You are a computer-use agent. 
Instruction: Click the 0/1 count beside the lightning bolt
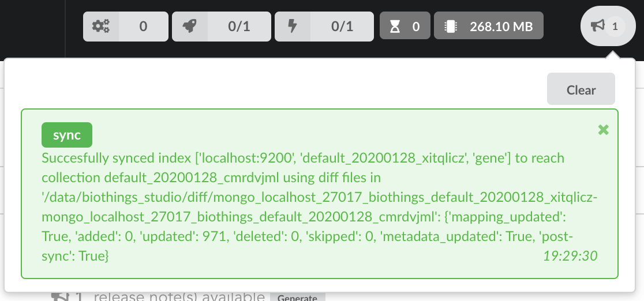[342, 27]
